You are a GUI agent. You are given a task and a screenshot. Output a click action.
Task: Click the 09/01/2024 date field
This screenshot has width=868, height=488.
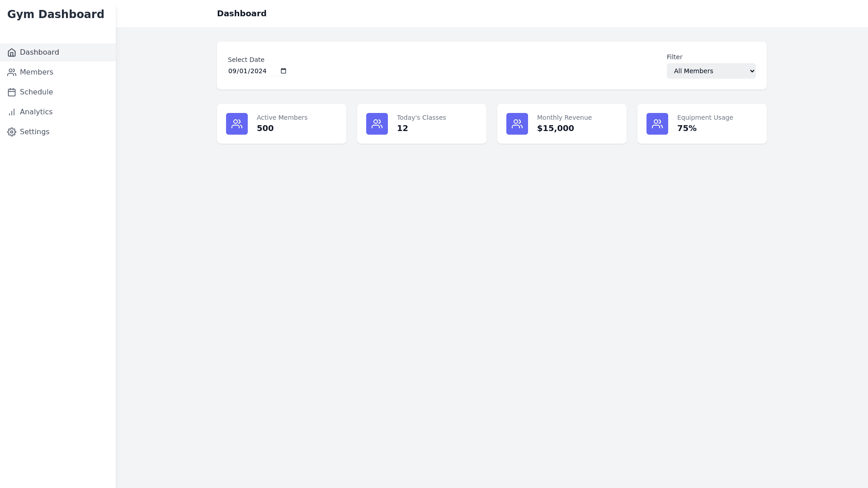pyautogui.click(x=248, y=71)
